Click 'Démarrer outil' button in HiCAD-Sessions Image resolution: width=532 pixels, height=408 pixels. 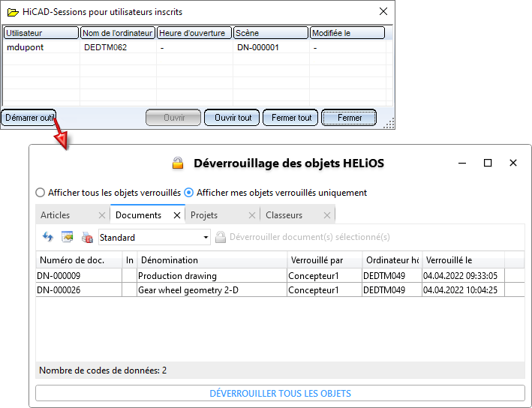(29, 118)
